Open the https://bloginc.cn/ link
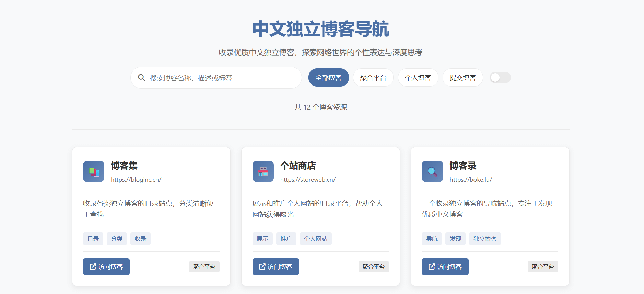This screenshot has width=644, height=294. point(136,180)
